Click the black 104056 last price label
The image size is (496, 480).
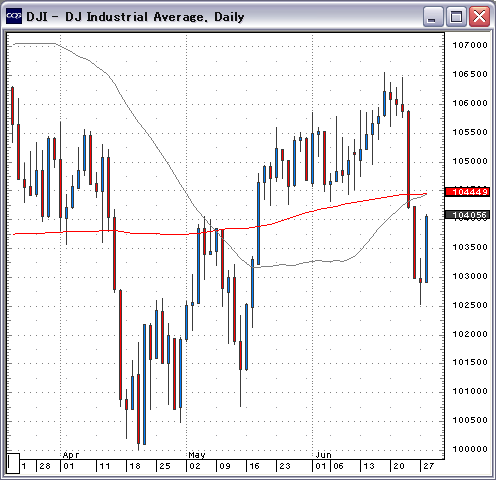[468, 215]
